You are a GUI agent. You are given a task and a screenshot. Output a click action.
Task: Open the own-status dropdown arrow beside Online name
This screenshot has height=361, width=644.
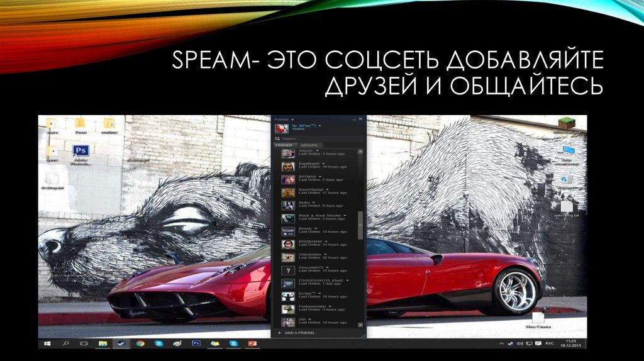point(319,126)
